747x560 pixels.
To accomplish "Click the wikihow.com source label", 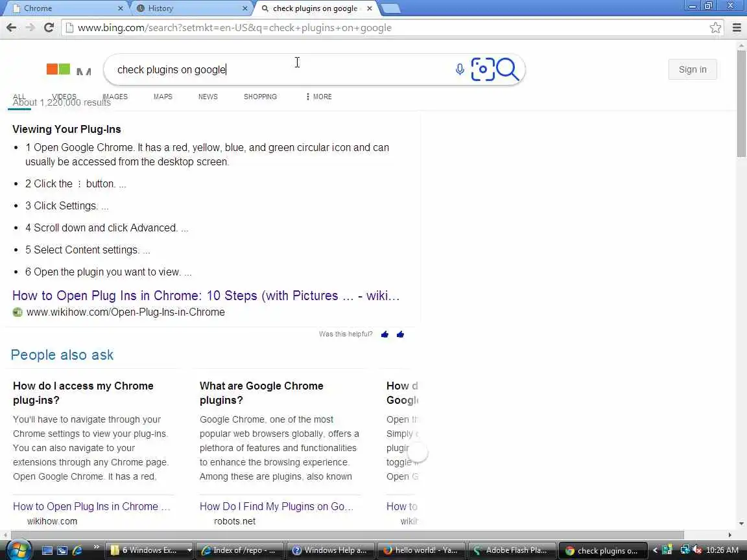I will pyautogui.click(x=52, y=521).
